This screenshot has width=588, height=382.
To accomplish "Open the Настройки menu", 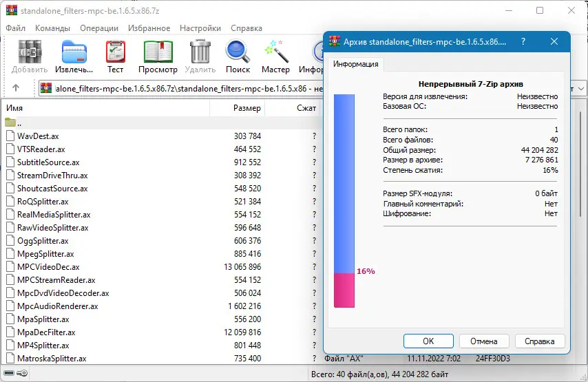I will pyautogui.click(x=200, y=28).
